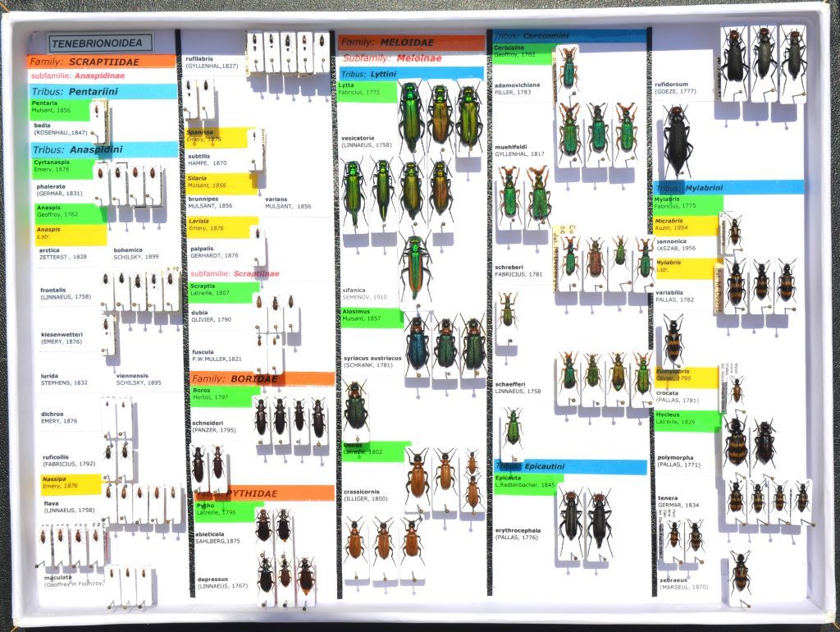Click the green Hycleus genus label
840x632 pixels.
point(687,420)
